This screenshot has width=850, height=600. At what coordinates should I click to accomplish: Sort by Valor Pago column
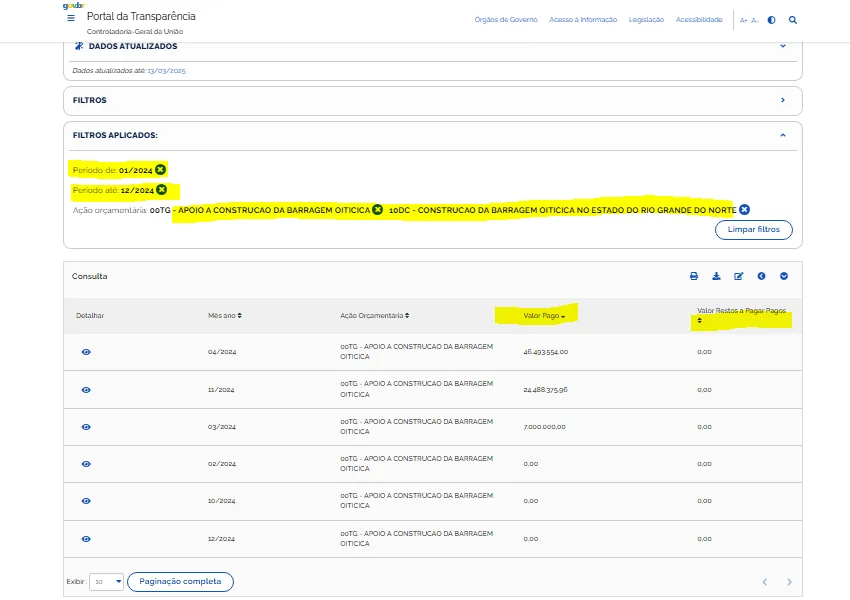(x=544, y=315)
